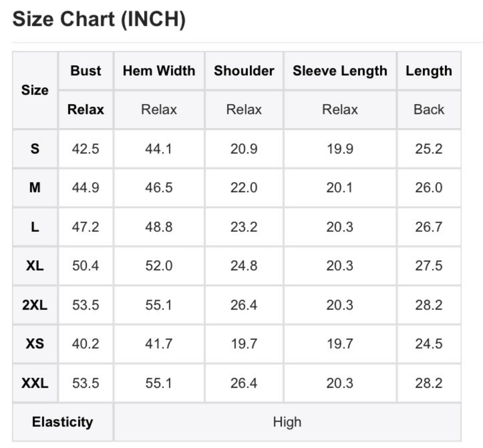This screenshot has width=483, height=448.
Task: Click the Shoulder column header
Action: click(244, 71)
